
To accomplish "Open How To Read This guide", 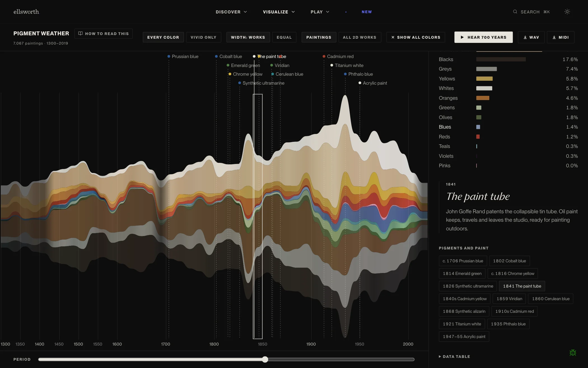I will 104,34.
